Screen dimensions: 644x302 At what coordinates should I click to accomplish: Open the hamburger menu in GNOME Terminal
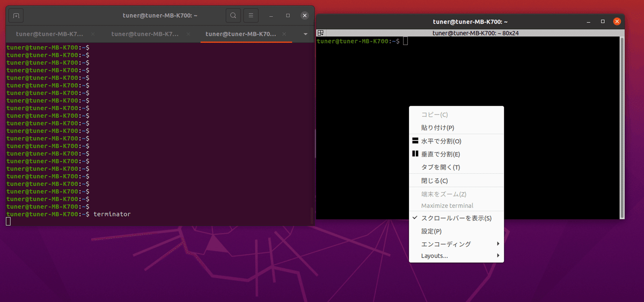[251, 16]
